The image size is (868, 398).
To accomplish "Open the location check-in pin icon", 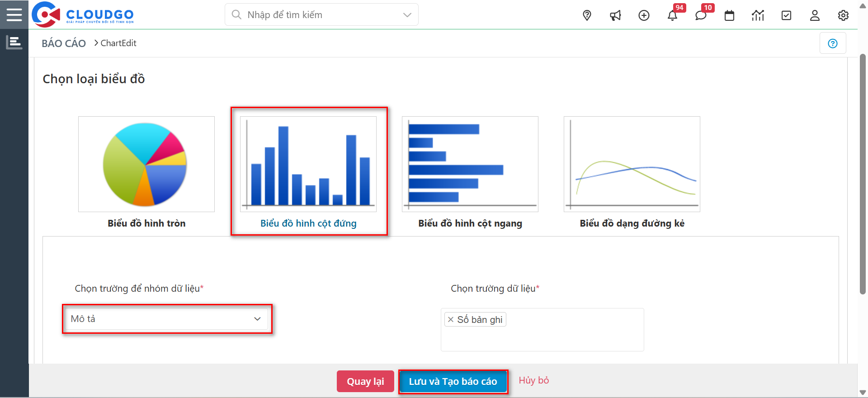I will pyautogui.click(x=587, y=15).
